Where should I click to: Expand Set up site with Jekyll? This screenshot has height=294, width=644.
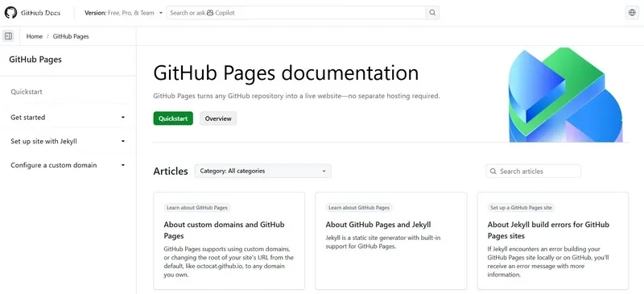pyautogui.click(x=68, y=141)
